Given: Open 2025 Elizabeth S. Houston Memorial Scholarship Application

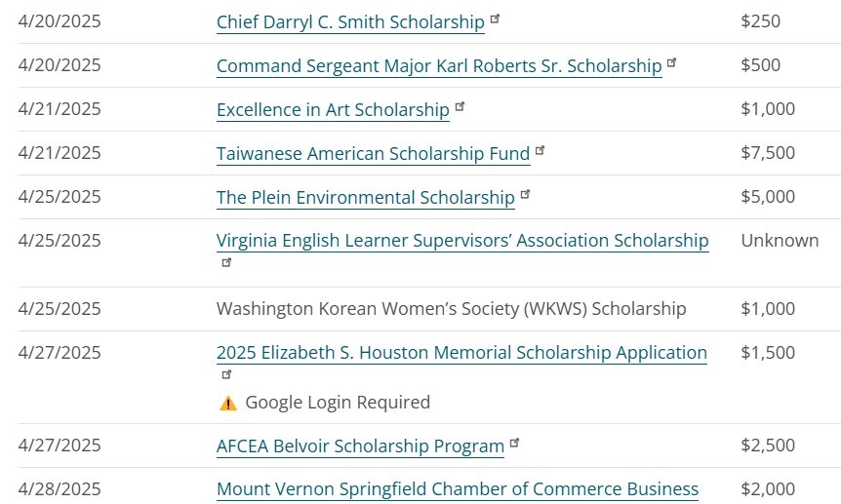Looking at the screenshot, I should [x=461, y=353].
